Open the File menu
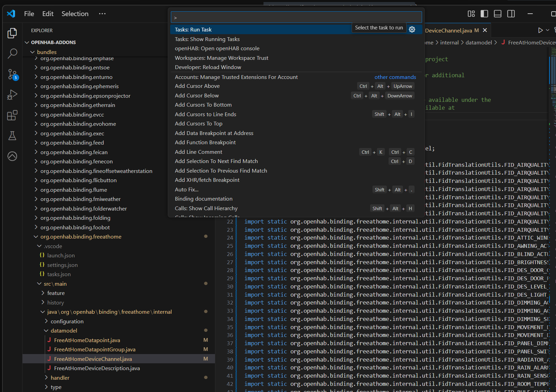Screen dimensions: 556x392 click(x=29, y=14)
